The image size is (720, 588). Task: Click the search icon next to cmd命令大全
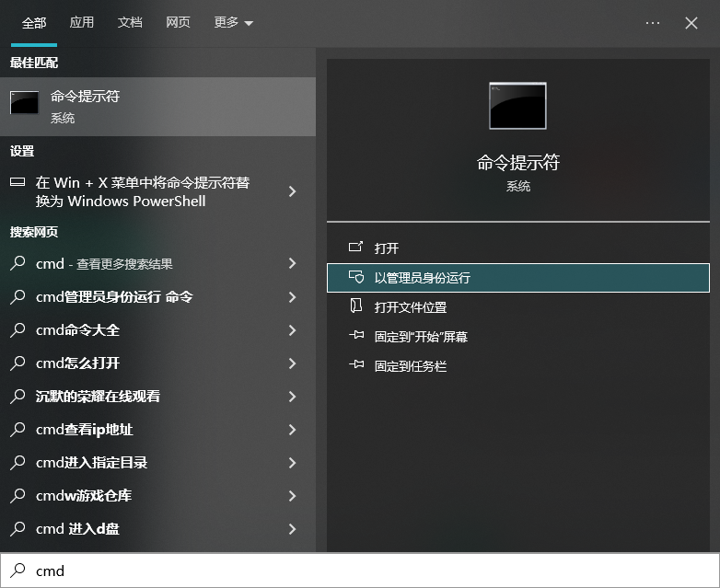point(17,330)
